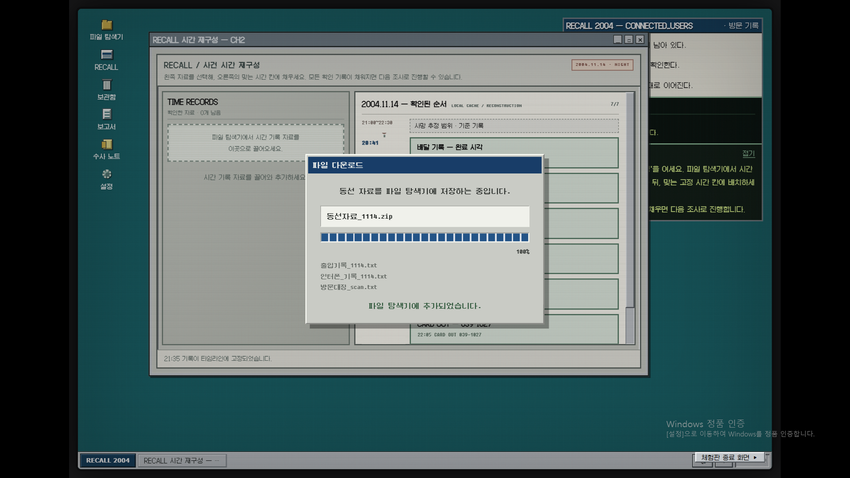Click the RECALL 2004 start button
This screenshot has width=850, height=478.
click(x=107, y=460)
